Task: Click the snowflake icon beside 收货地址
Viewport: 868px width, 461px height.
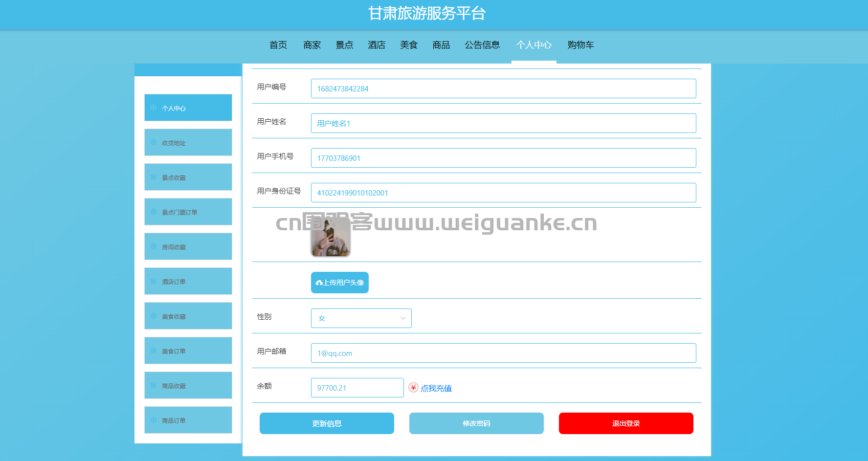Action: coord(154,142)
